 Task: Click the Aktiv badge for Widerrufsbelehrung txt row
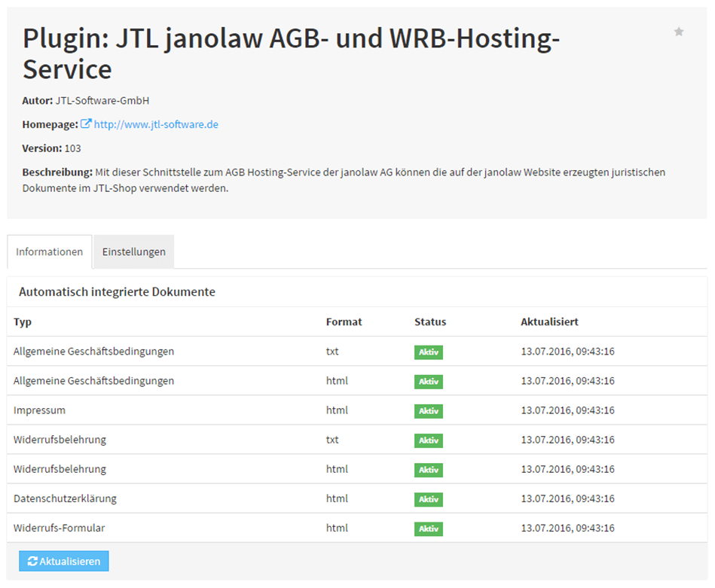coord(428,440)
